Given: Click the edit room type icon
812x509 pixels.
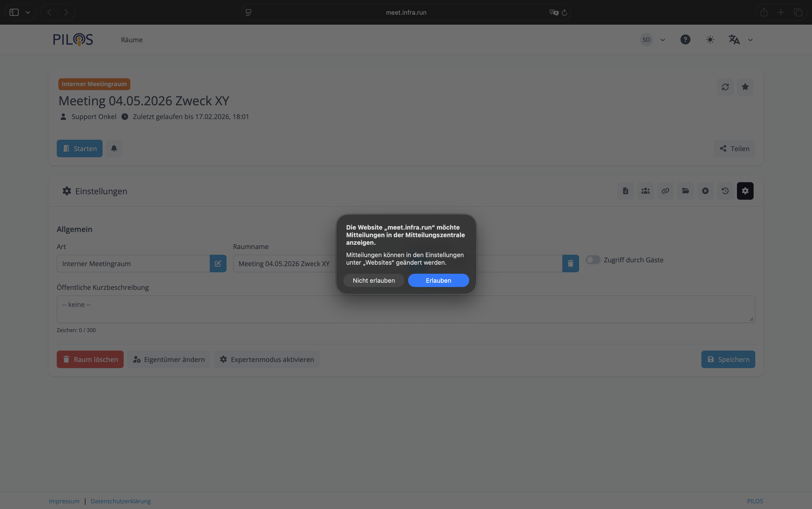Looking at the screenshot, I should pos(218,264).
